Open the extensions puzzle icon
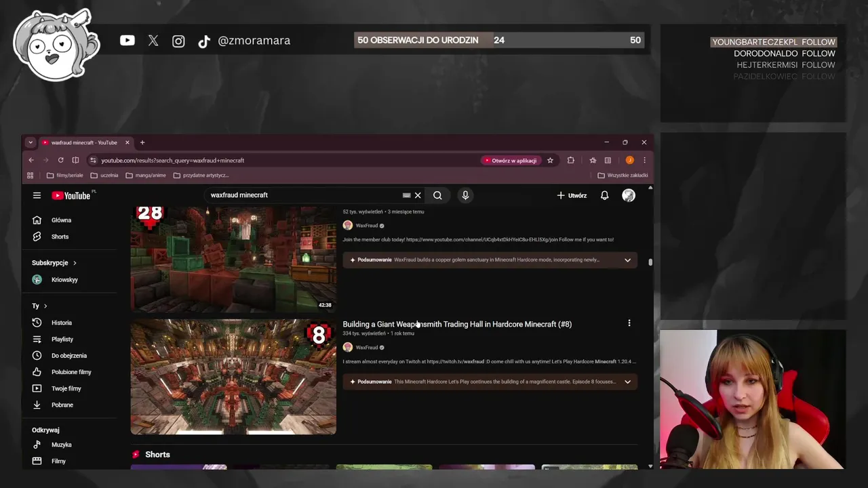The width and height of the screenshot is (868, 488). (570, 161)
